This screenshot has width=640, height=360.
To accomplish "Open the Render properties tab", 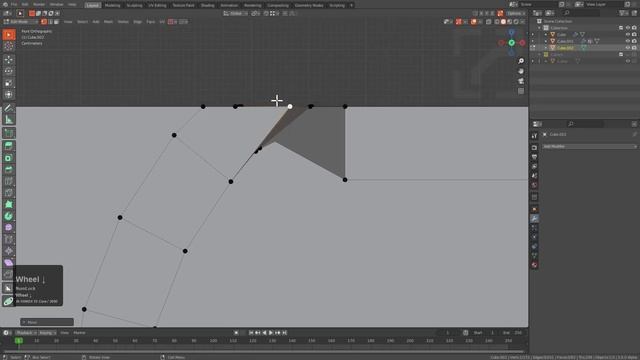I will coord(534,148).
